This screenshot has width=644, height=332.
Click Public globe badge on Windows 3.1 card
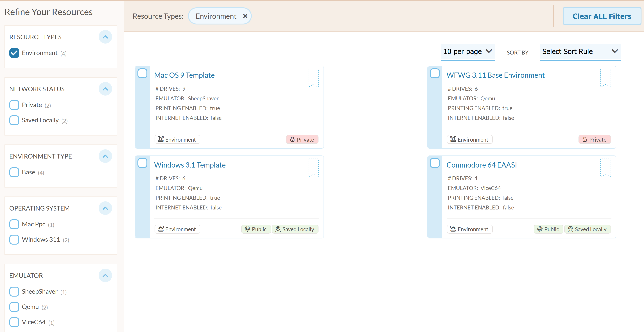pos(256,229)
